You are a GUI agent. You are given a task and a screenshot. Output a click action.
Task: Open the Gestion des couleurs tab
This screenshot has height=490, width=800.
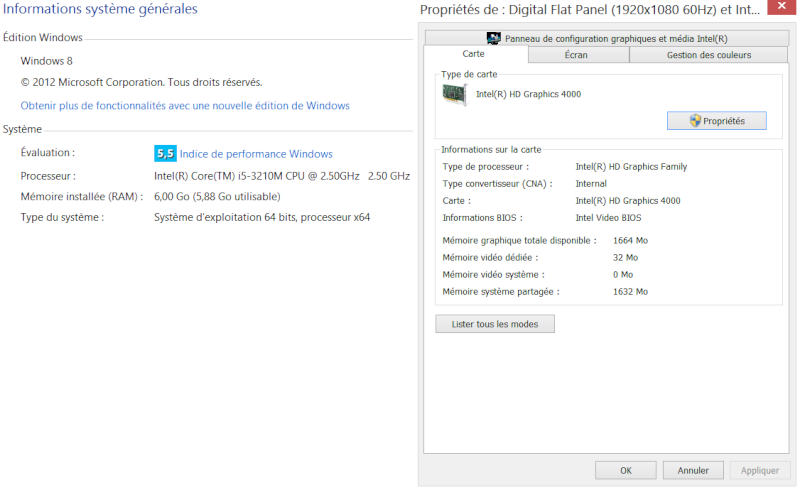pyautogui.click(x=709, y=55)
